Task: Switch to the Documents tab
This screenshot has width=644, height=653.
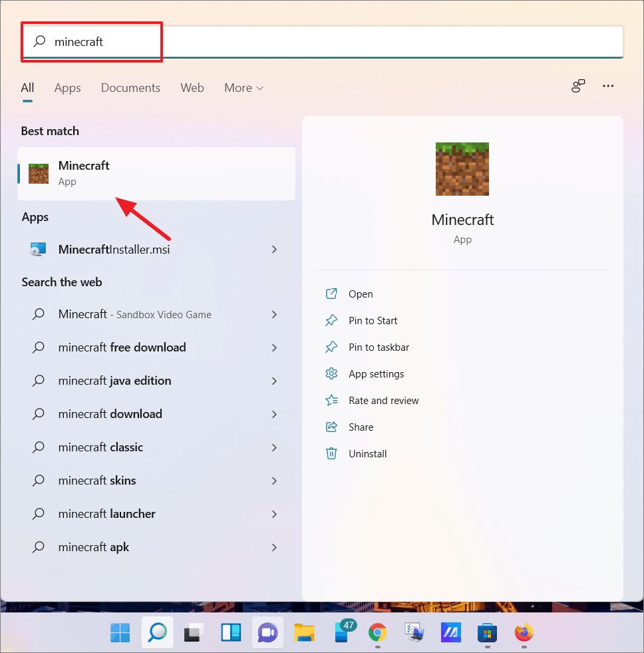Action: click(130, 87)
